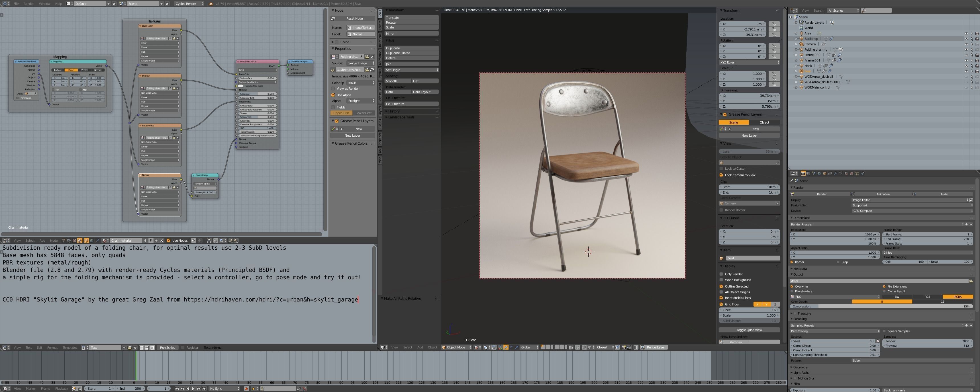Open the Constraints properties chain icon

tap(830, 173)
